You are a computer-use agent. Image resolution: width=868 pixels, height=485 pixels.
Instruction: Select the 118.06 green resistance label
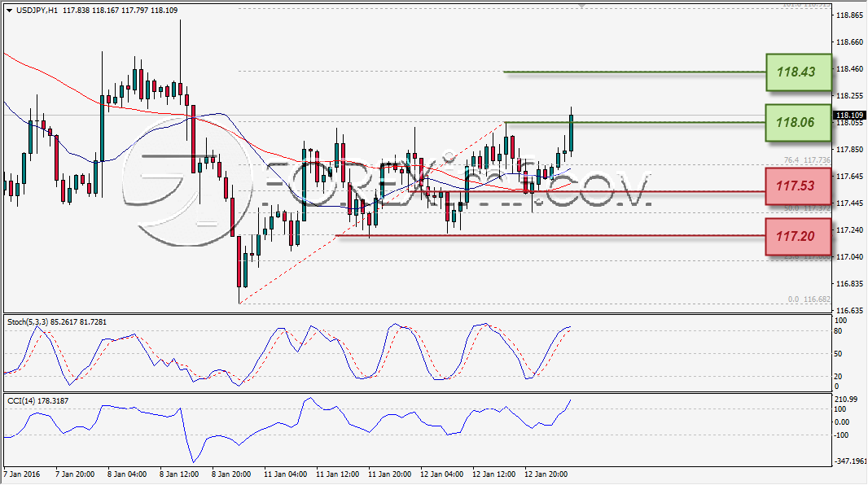click(798, 122)
